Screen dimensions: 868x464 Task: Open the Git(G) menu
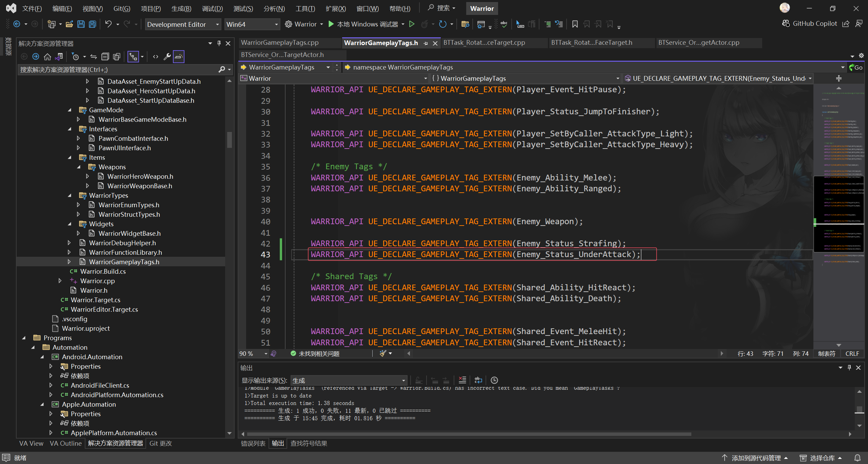[x=122, y=8]
